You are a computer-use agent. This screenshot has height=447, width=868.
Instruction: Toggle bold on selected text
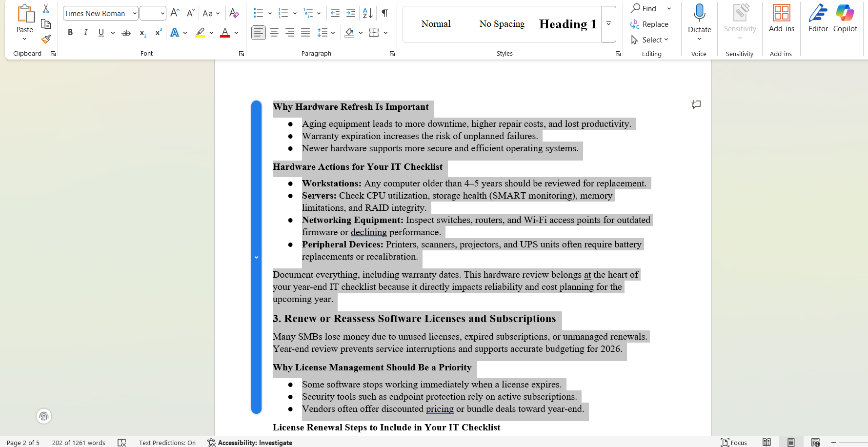click(70, 33)
